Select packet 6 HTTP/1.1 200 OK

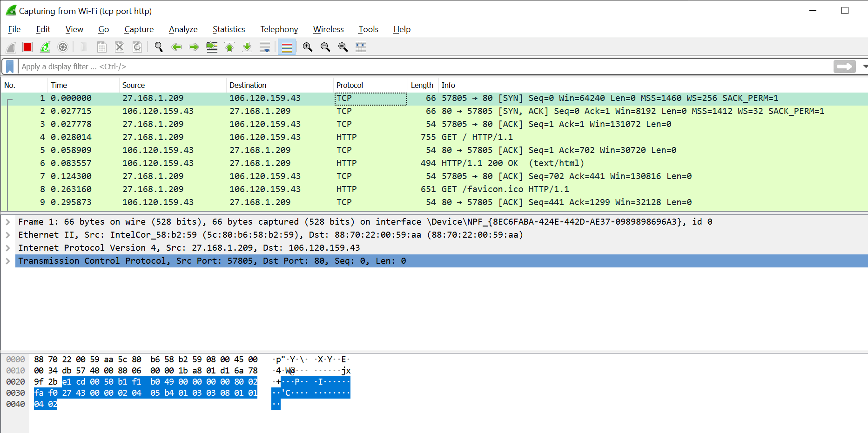click(x=434, y=163)
